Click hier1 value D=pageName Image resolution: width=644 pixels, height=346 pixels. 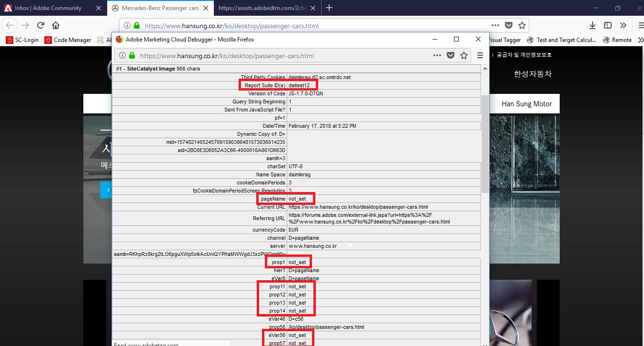[x=303, y=270]
